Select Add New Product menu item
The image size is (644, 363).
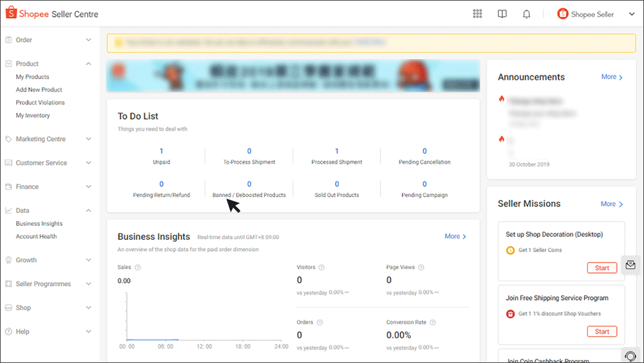point(39,90)
